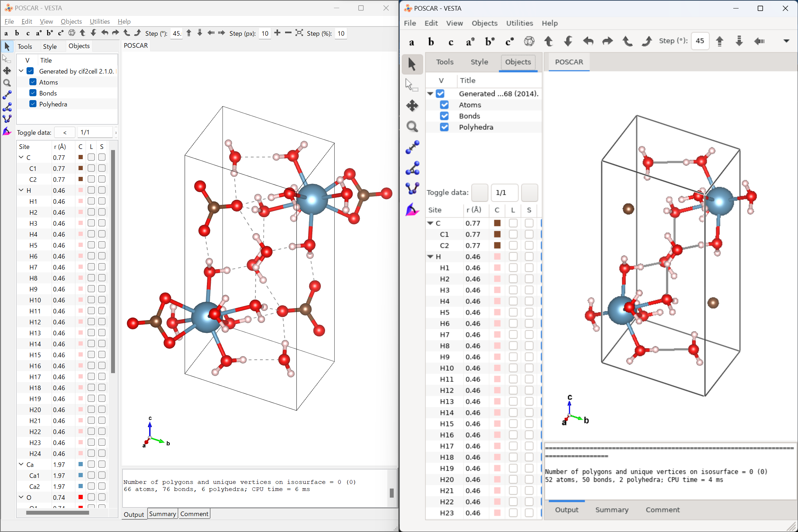Switch to Style tab in left window
Image resolution: width=798 pixels, height=532 pixels.
[x=50, y=46]
